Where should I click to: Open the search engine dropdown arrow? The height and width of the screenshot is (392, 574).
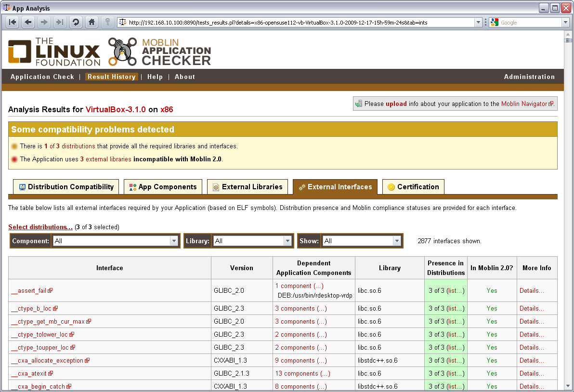566,22
